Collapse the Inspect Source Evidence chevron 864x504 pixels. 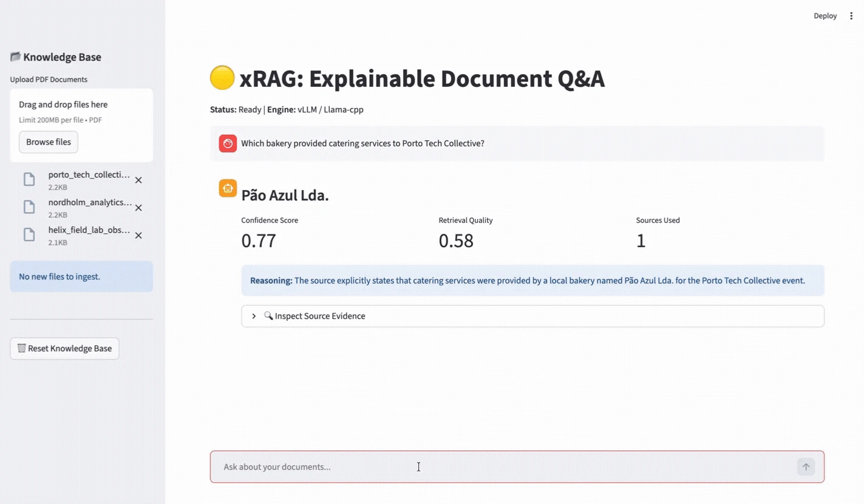(x=254, y=316)
